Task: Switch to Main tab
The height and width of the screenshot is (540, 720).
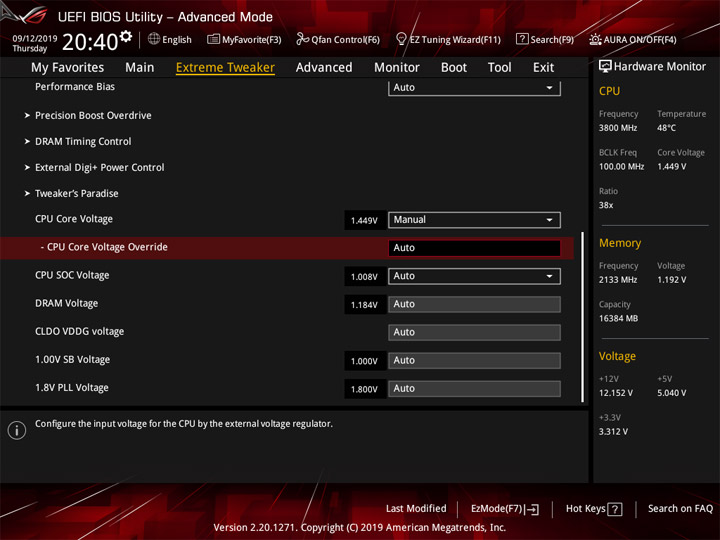Action: click(140, 68)
